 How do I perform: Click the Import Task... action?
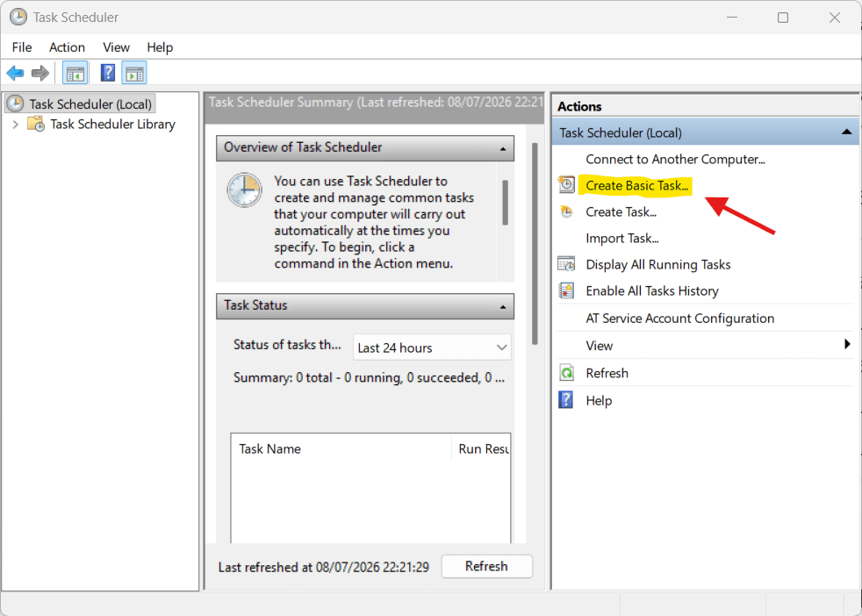[x=622, y=239]
